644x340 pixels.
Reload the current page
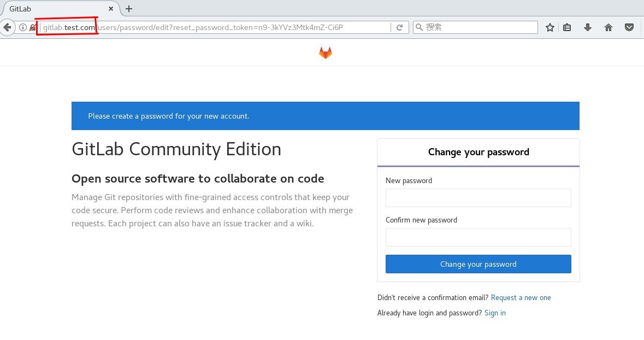[400, 27]
